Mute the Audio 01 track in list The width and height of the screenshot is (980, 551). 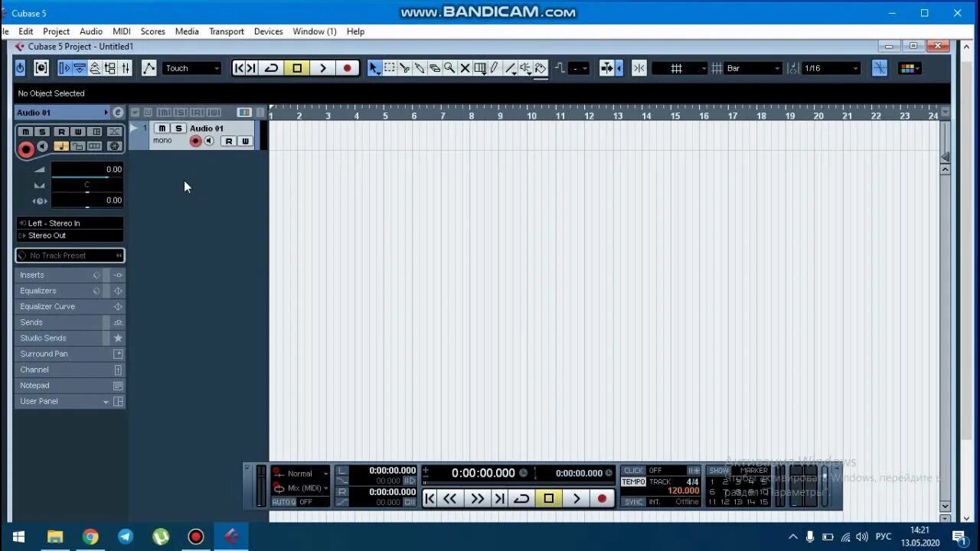tap(162, 129)
